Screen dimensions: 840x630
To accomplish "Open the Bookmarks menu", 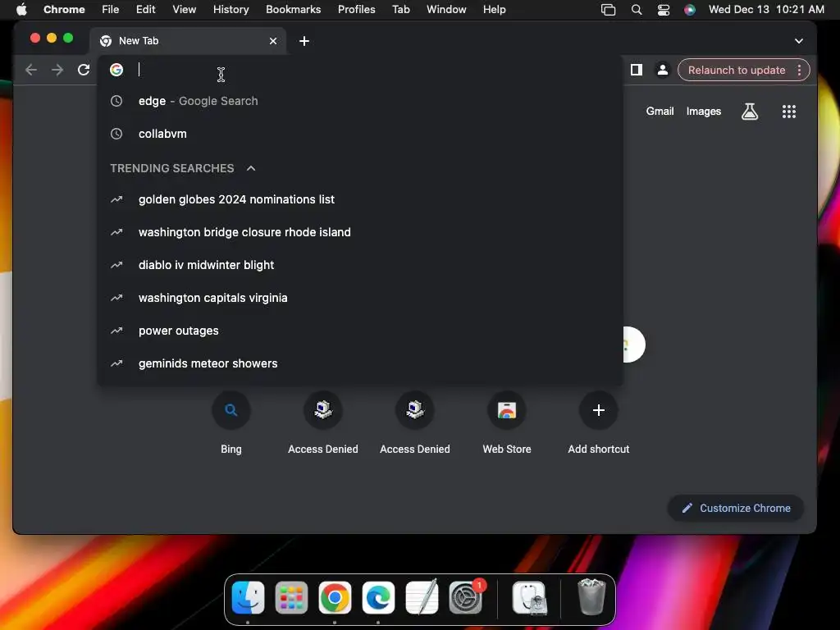I will (x=293, y=9).
